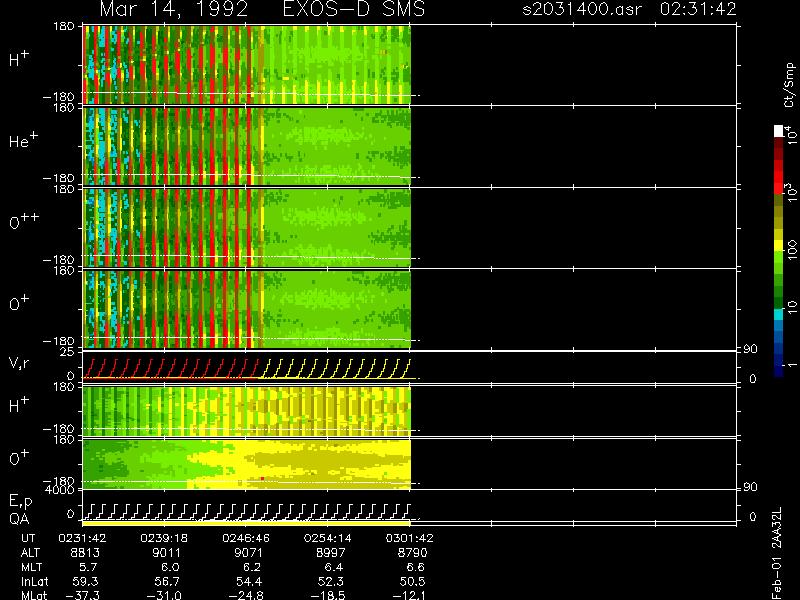This screenshot has height=600, width=800.
Task: Select the MLT value "6.0"
Action: (170, 567)
